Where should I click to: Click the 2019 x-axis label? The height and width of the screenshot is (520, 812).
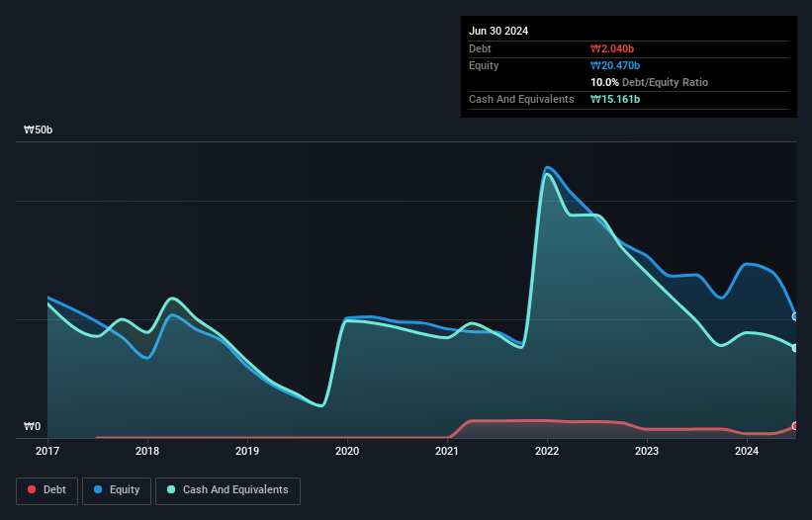(x=247, y=451)
